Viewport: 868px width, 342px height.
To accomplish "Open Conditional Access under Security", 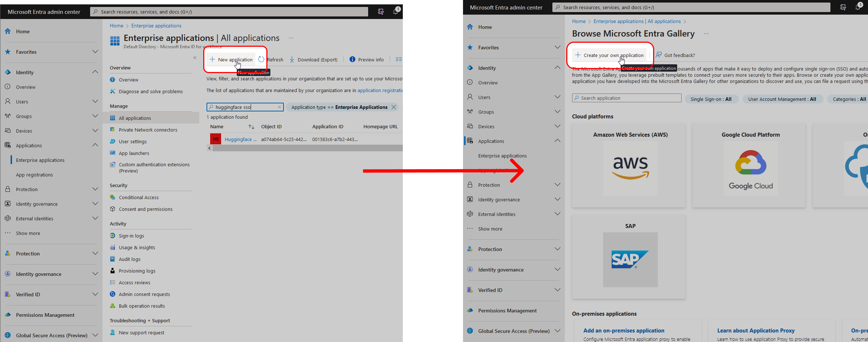I will [x=139, y=197].
